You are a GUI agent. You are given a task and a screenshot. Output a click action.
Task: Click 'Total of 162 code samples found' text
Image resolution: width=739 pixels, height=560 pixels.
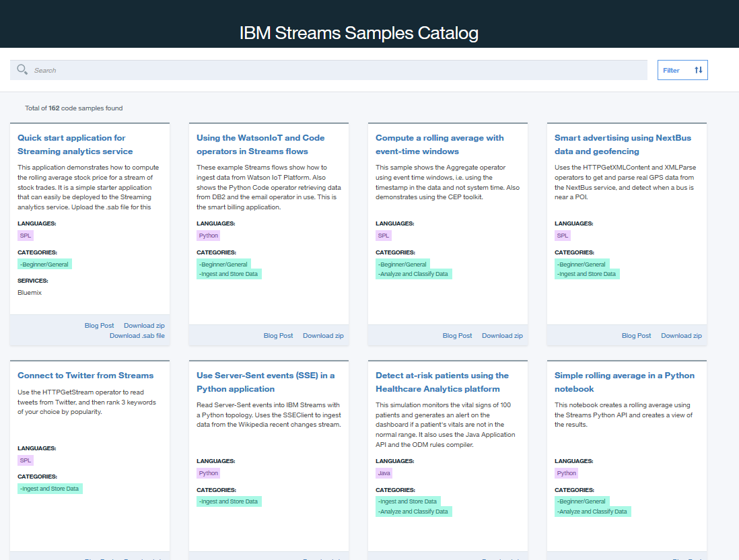(74, 108)
